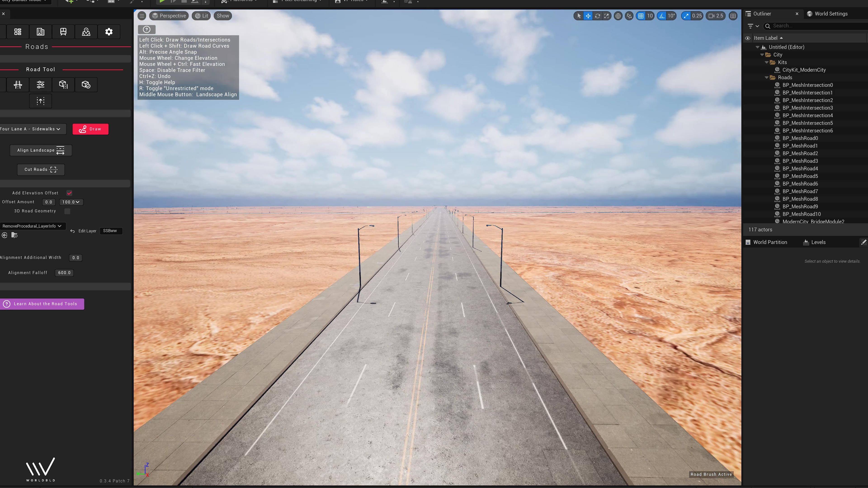
Task: Toggle Add Elevation Offset checkbox
Action: pyautogui.click(x=69, y=193)
